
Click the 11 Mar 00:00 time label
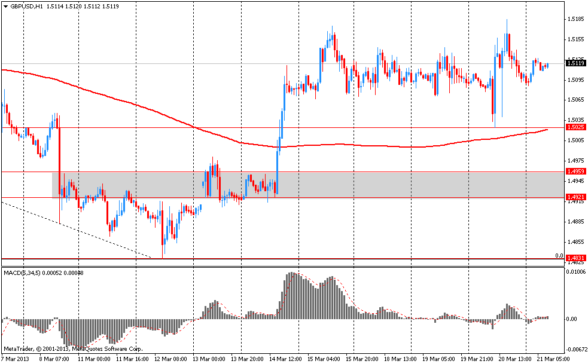(x=95, y=359)
